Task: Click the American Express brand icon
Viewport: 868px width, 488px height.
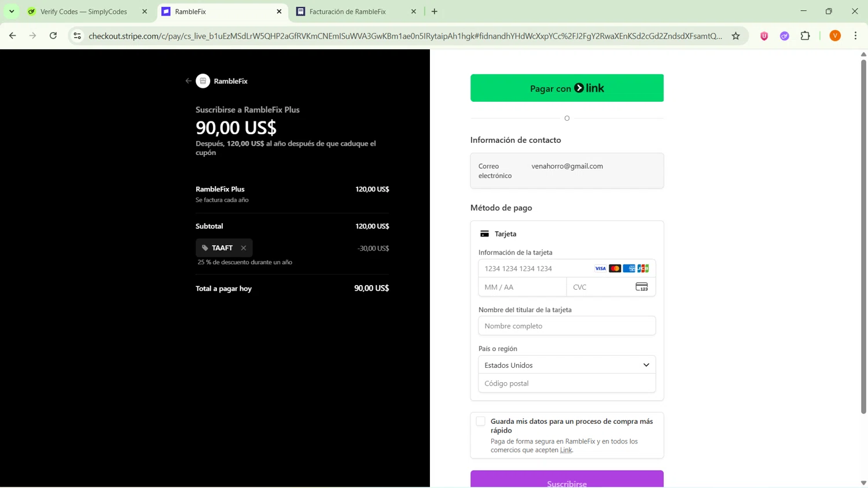Action: pyautogui.click(x=629, y=268)
